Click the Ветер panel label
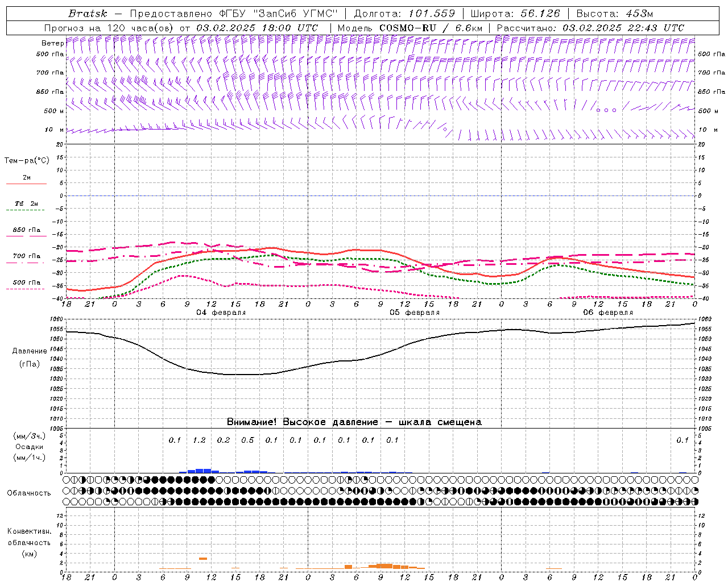The height and width of the screenshot is (582, 728). tap(52, 43)
